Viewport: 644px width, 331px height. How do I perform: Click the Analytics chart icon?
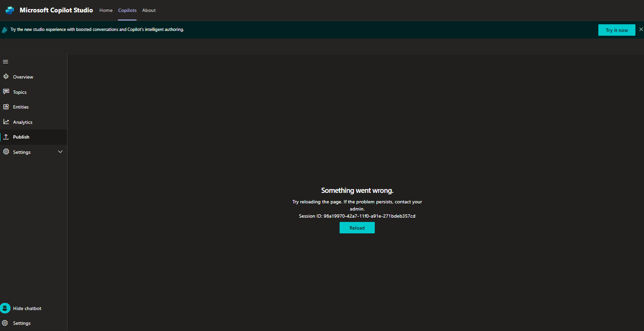[x=6, y=122]
